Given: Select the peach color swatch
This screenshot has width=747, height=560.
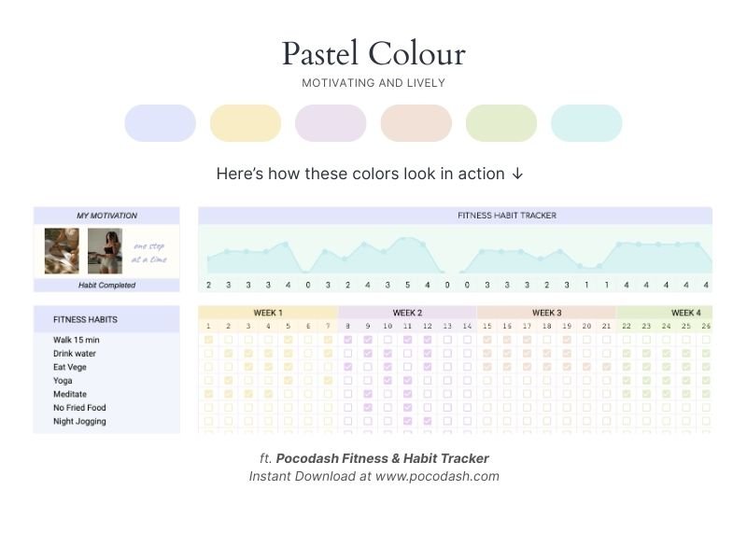Looking at the screenshot, I should (x=416, y=123).
